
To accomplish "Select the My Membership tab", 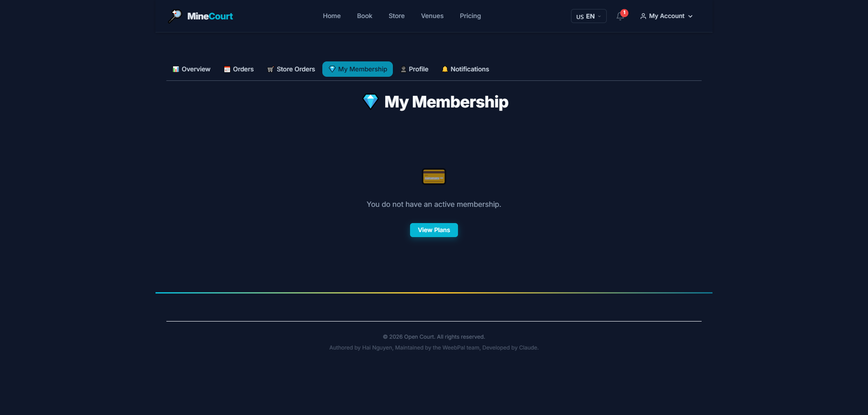I will tap(358, 69).
